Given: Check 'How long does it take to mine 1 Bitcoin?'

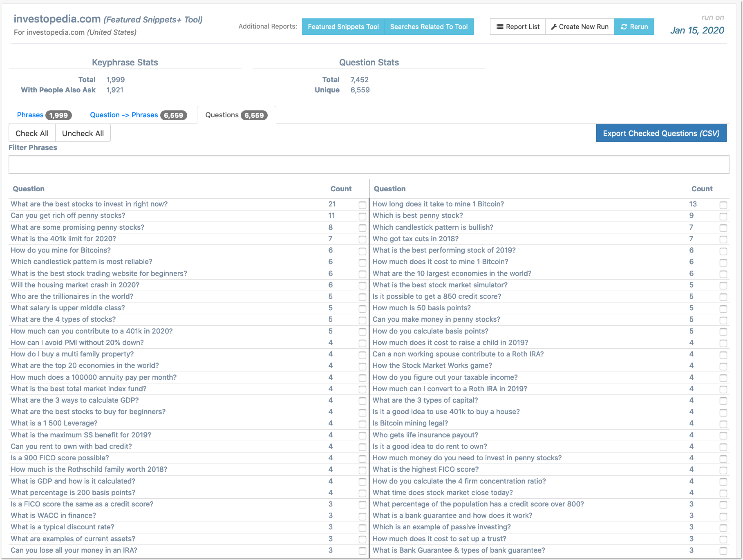Looking at the screenshot, I should point(723,205).
